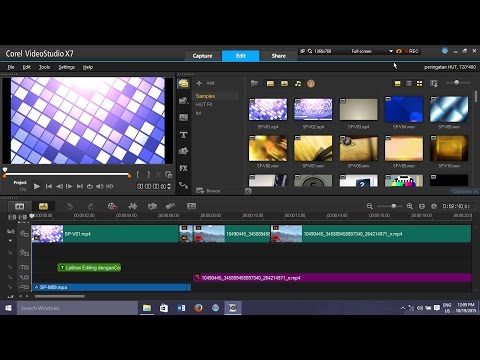Select the SP-V01.mp4 library thumbnail
Image resolution: width=480 pixels, height=360 pixels.
(268, 109)
